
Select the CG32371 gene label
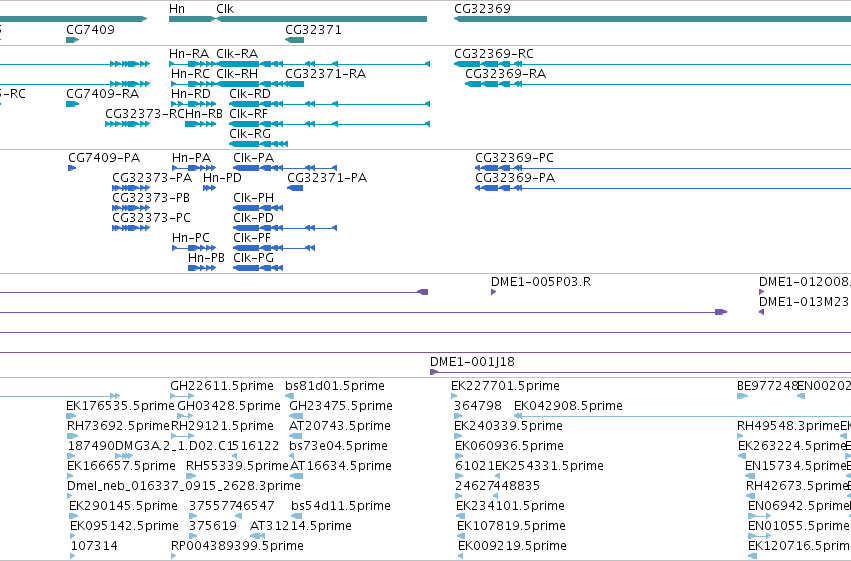[313, 30]
